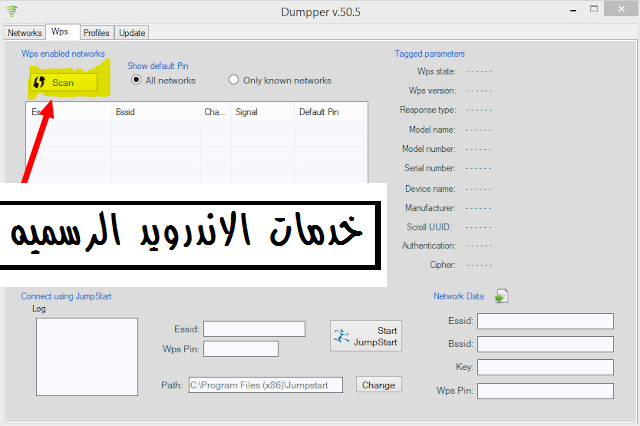Screen dimensions: 640x426
Task: Select the All networks radio option
Action: [163, 80]
